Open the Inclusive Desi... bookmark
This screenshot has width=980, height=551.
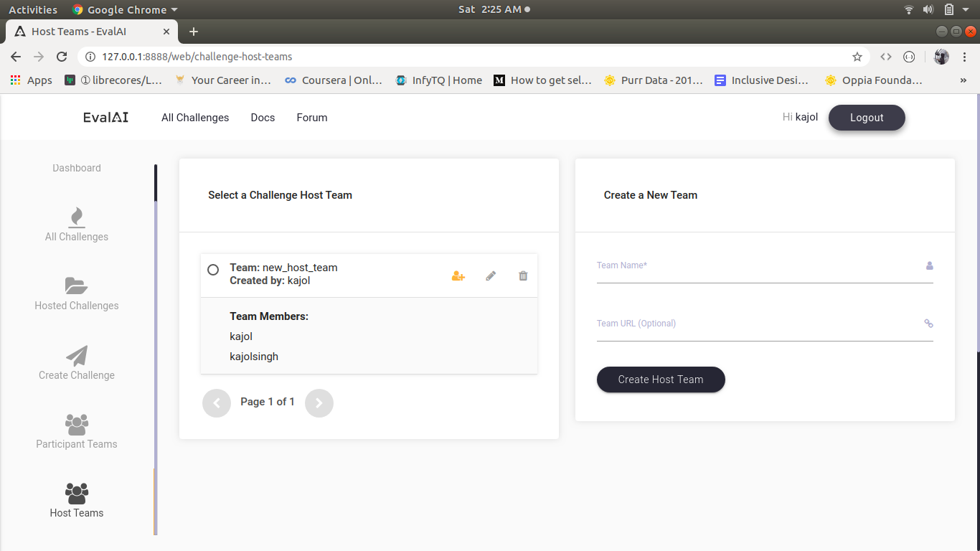762,80
